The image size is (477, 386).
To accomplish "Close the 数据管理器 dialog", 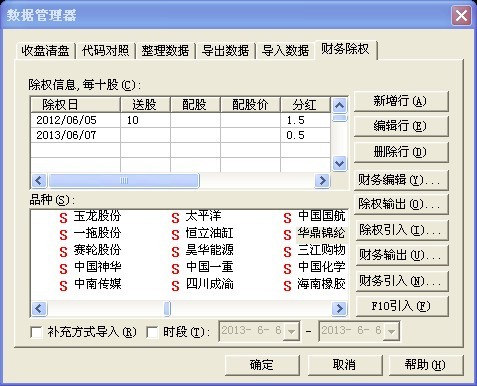I will coord(462,15).
